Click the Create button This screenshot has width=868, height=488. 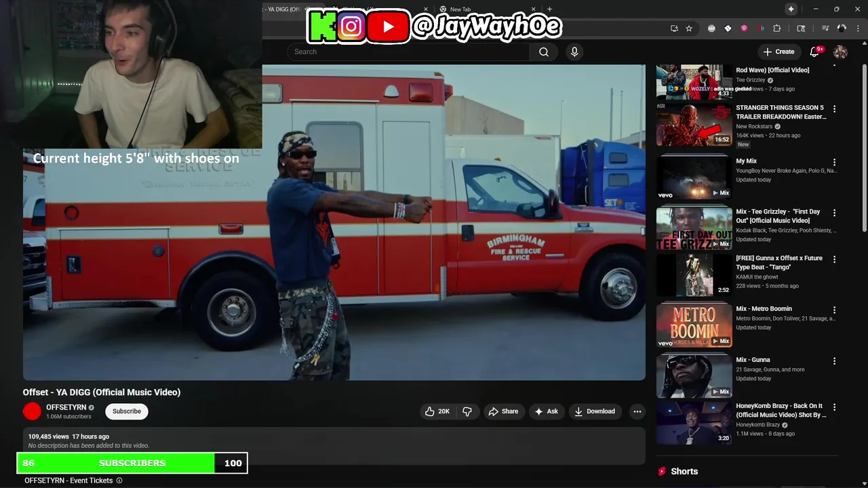point(778,52)
